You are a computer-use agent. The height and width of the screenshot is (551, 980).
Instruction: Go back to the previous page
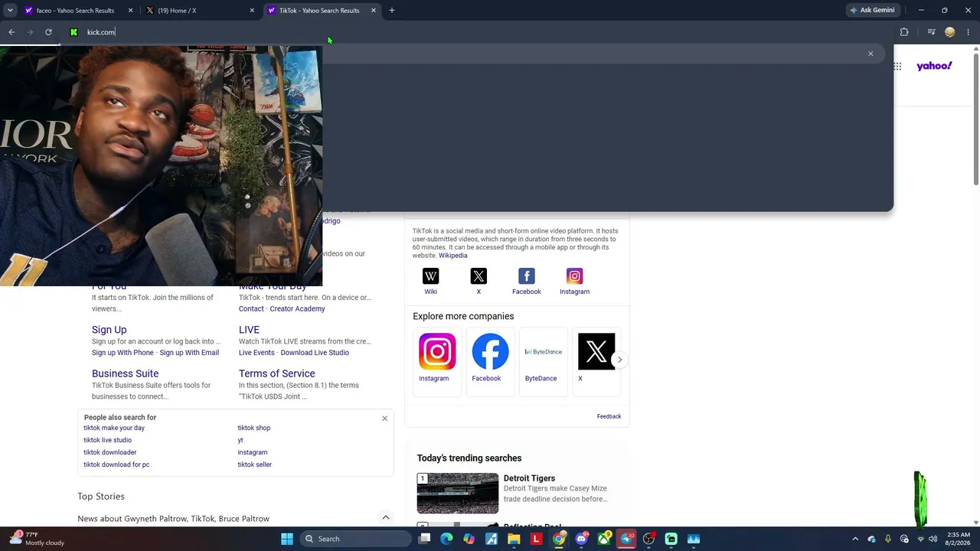[11, 32]
